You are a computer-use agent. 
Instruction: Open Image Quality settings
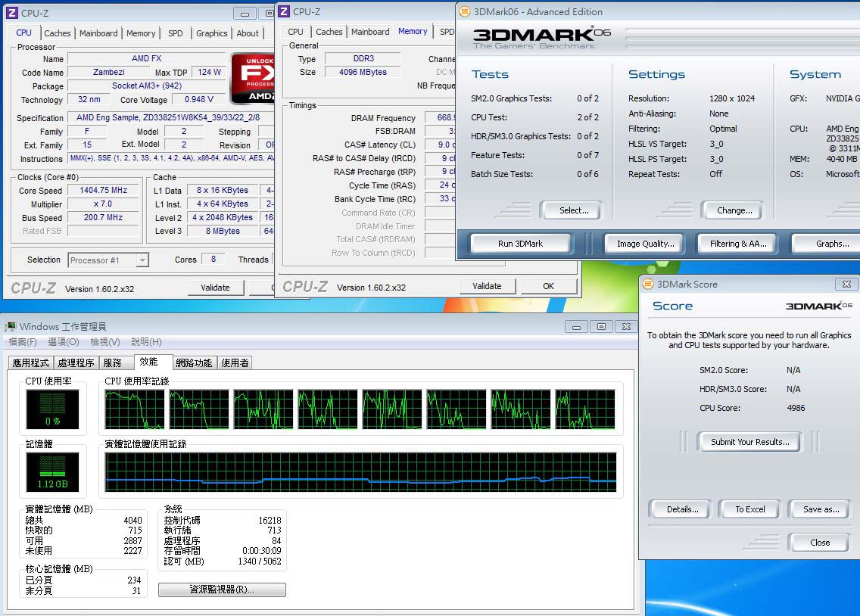(x=645, y=244)
